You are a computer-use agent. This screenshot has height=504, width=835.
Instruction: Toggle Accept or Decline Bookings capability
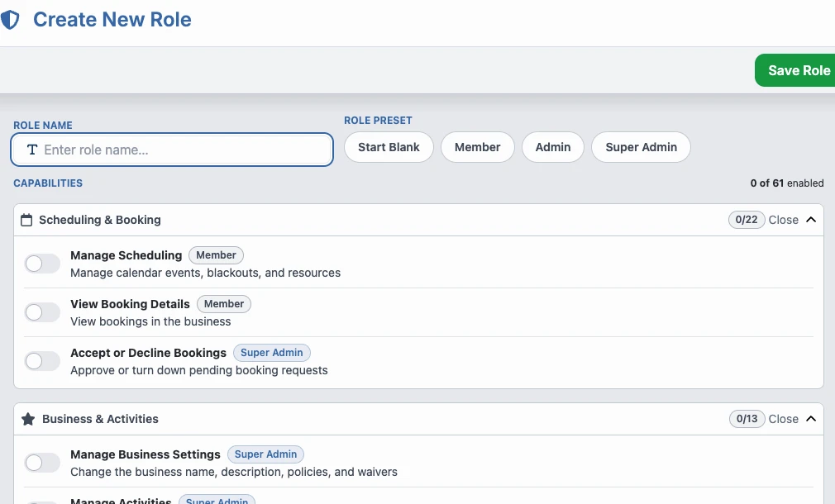coord(43,361)
